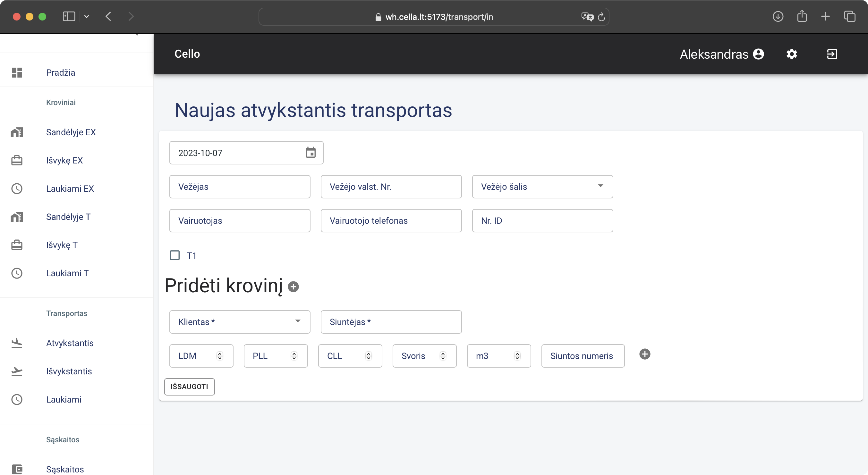The height and width of the screenshot is (475, 868).
Task: Select Laukiami T sidebar item
Action: (67, 273)
